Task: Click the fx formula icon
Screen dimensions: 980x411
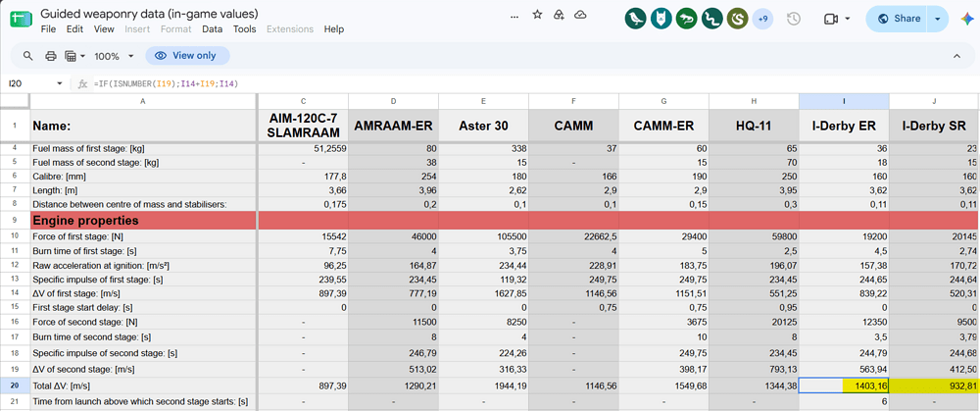Action: pyautogui.click(x=82, y=83)
